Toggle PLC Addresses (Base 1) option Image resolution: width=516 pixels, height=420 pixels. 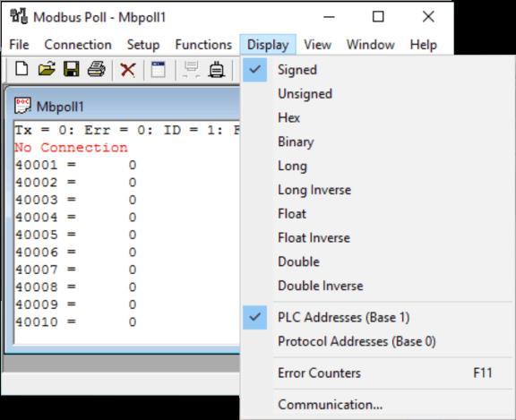tap(378, 317)
